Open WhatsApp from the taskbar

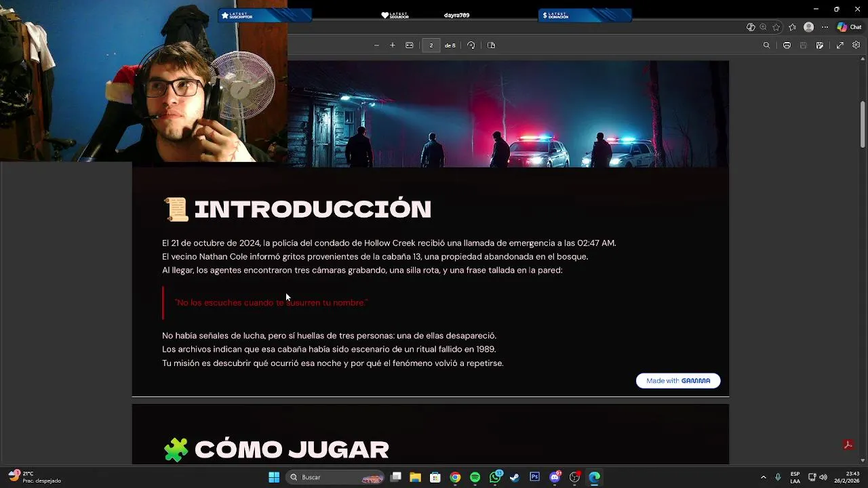click(495, 477)
